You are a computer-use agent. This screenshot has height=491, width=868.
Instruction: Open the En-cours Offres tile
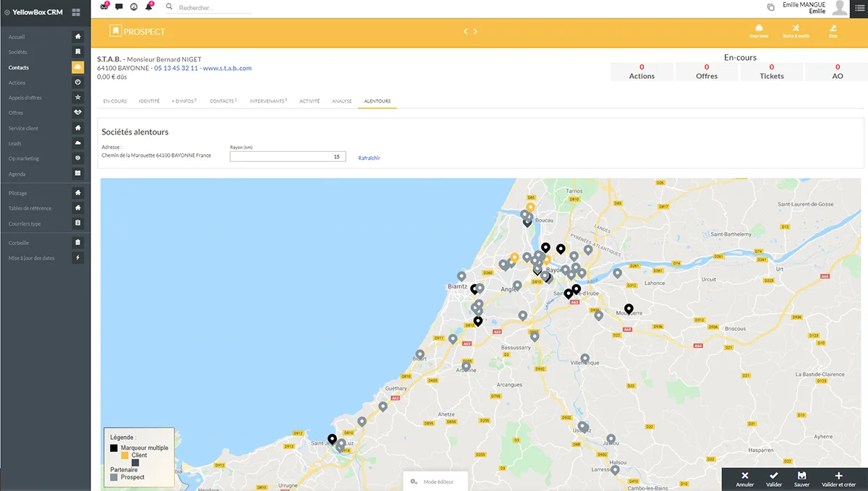(x=707, y=72)
